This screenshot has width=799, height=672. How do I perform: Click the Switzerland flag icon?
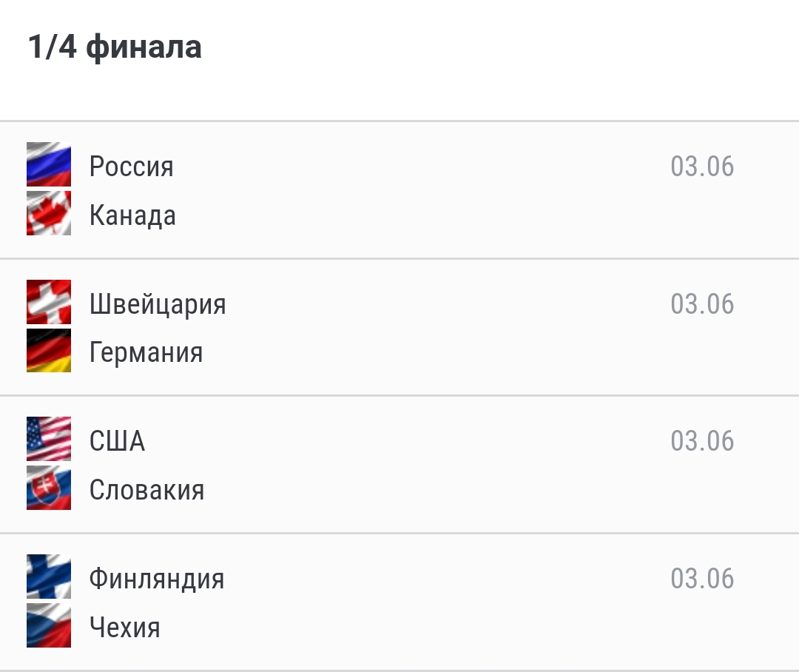[x=49, y=302]
